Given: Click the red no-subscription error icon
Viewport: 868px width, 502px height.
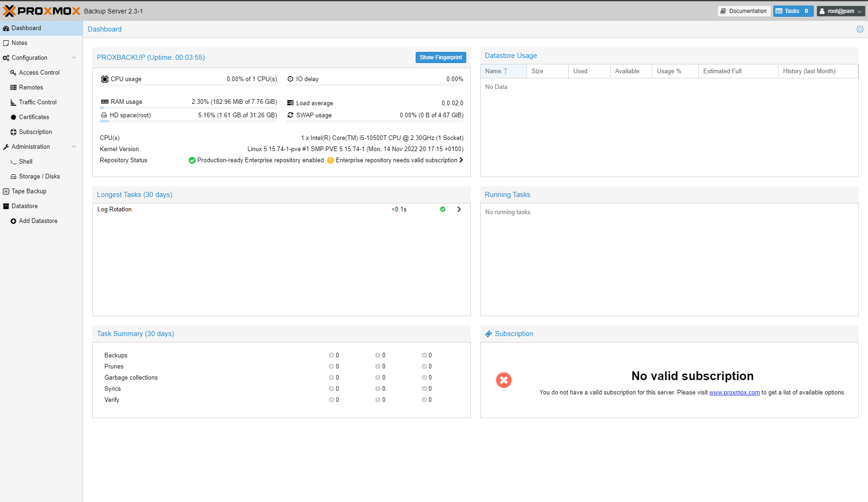Looking at the screenshot, I should 504,380.
